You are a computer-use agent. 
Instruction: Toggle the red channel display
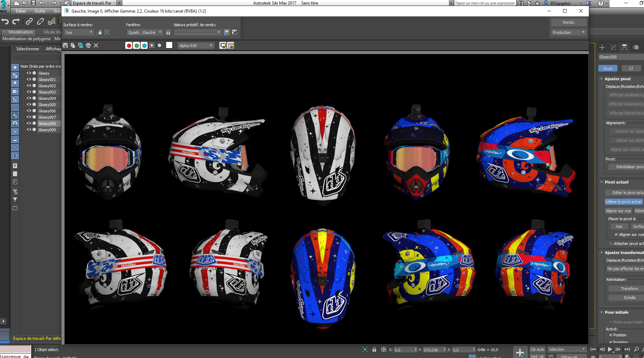129,45
